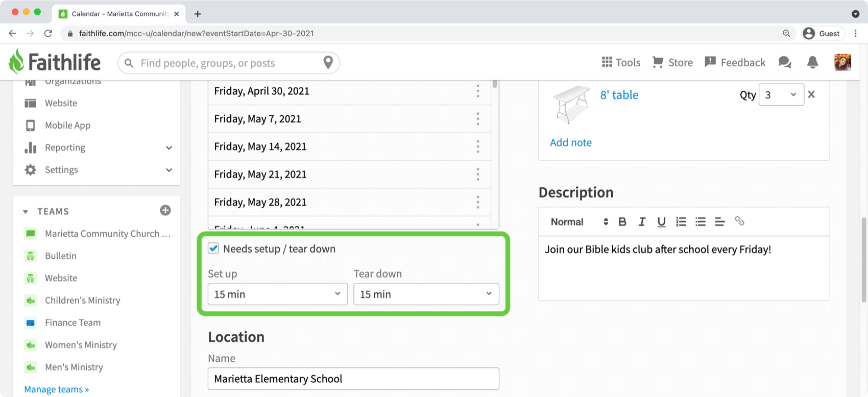Image resolution: width=868 pixels, height=397 pixels.
Task: Open the Bulletin team
Action: (x=61, y=256)
